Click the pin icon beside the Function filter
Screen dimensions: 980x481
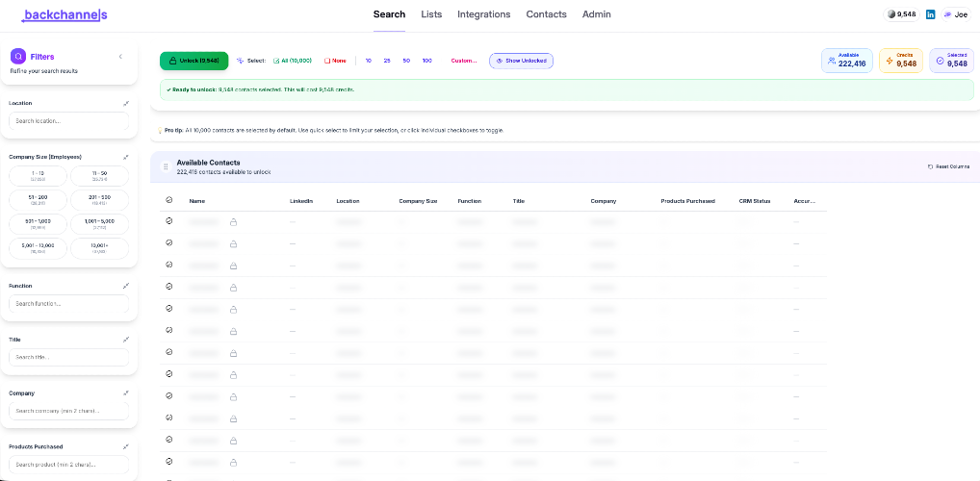pyautogui.click(x=125, y=286)
